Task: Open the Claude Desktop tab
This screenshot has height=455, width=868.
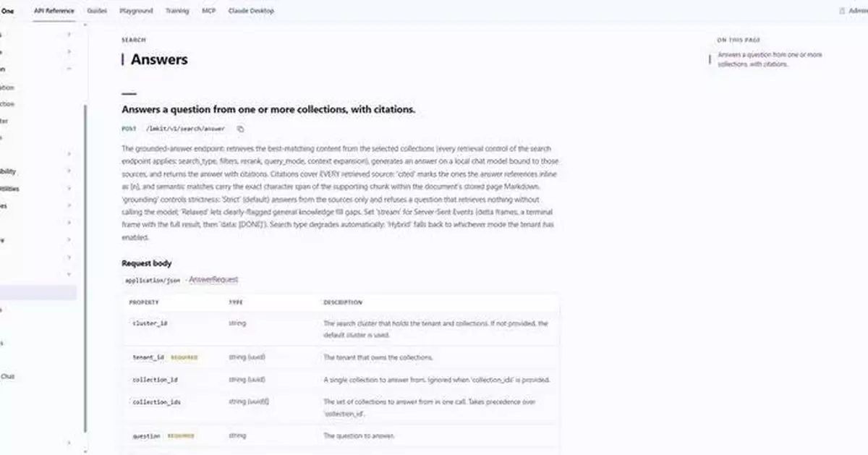Action: click(251, 11)
